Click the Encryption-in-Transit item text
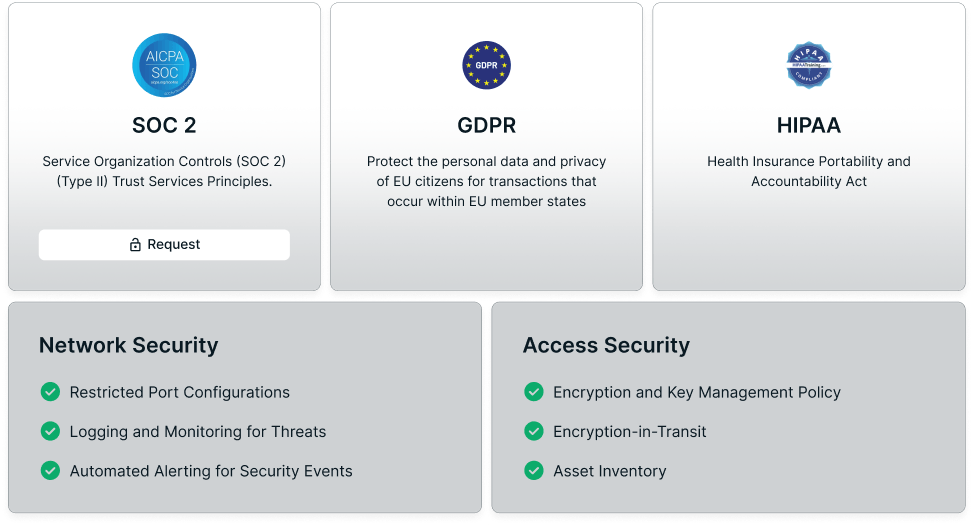The height and width of the screenshot is (525, 973). pos(629,432)
